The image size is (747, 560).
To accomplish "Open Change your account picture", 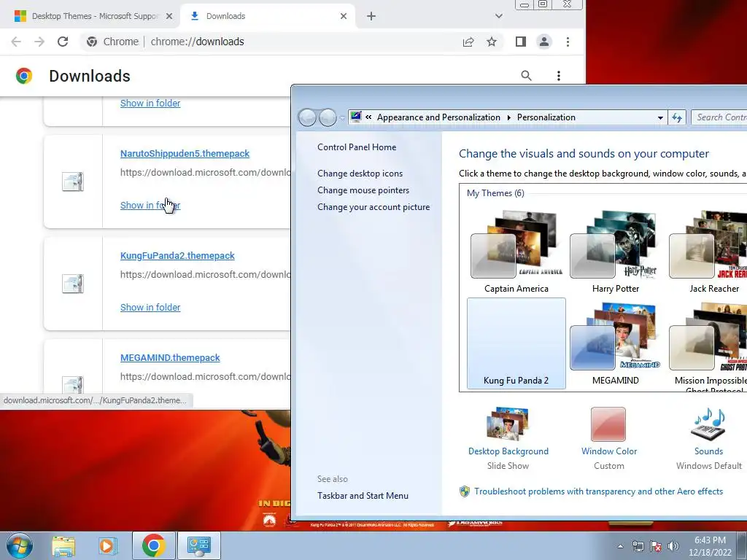I will pyautogui.click(x=373, y=207).
